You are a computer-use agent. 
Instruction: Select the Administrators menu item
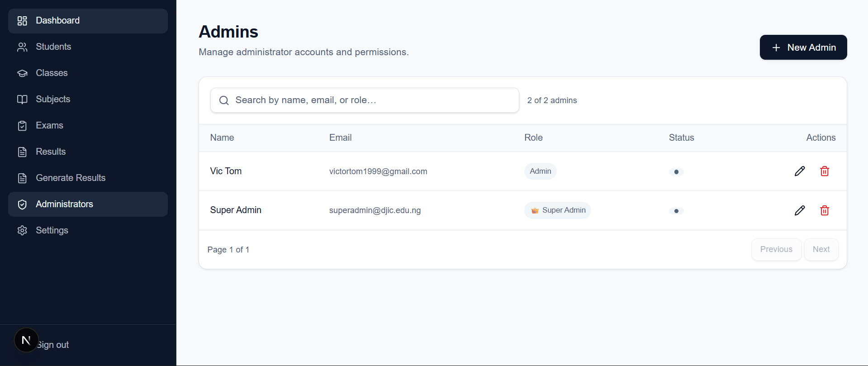pos(88,204)
